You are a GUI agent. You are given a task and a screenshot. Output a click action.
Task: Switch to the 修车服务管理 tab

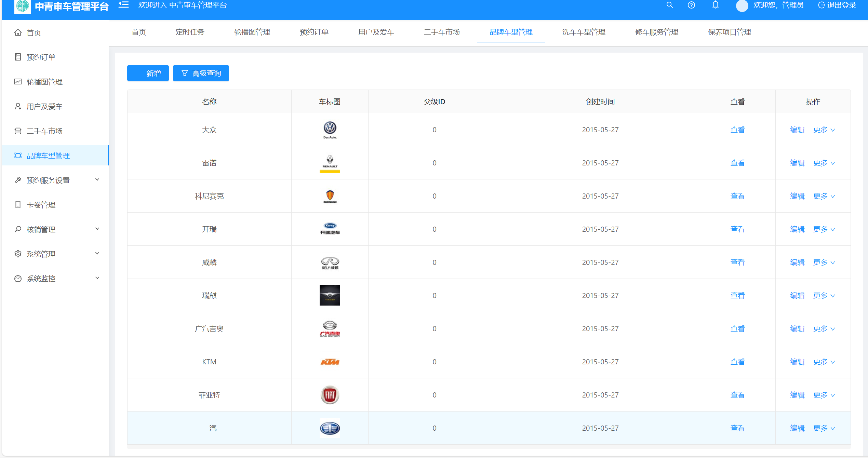(656, 32)
